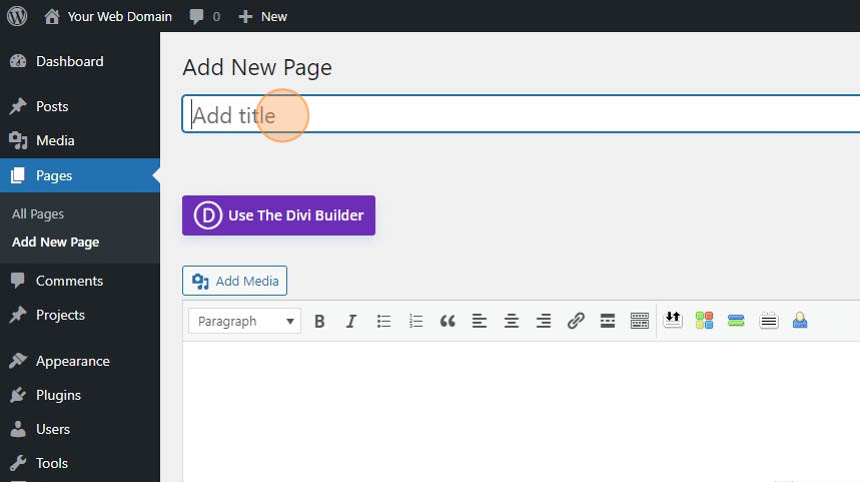
Task: Select the Pages menu item
Action: coord(80,175)
